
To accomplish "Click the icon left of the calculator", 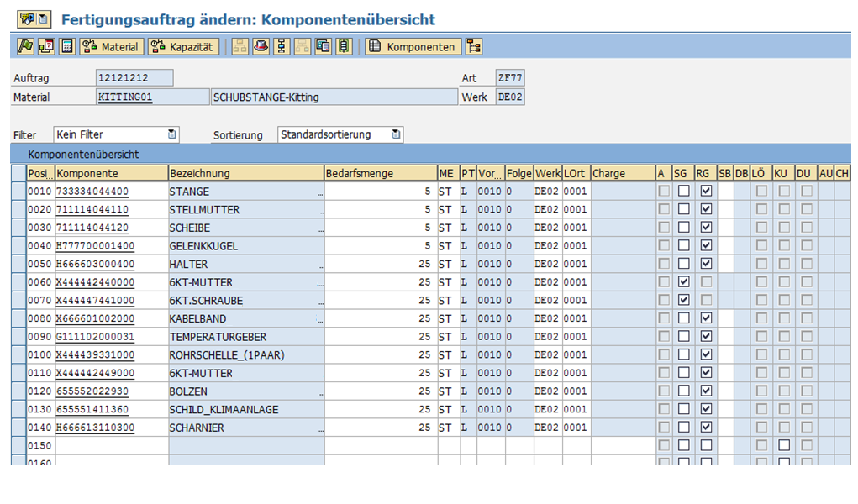I will [47, 47].
